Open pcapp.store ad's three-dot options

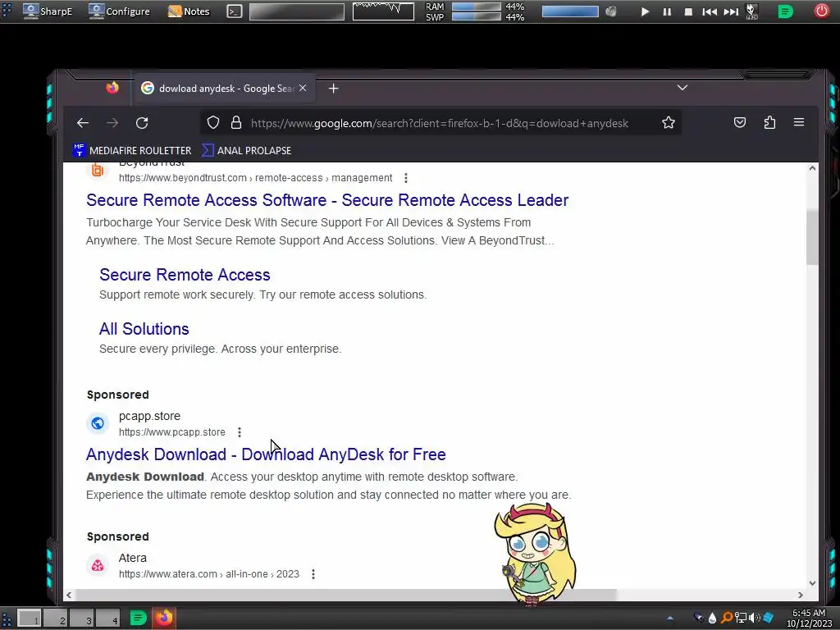(x=240, y=431)
